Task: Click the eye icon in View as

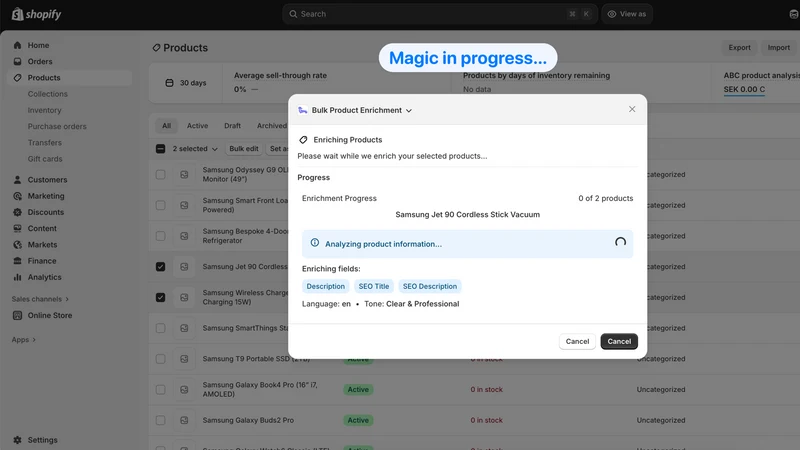Action: [x=612, y=14]
